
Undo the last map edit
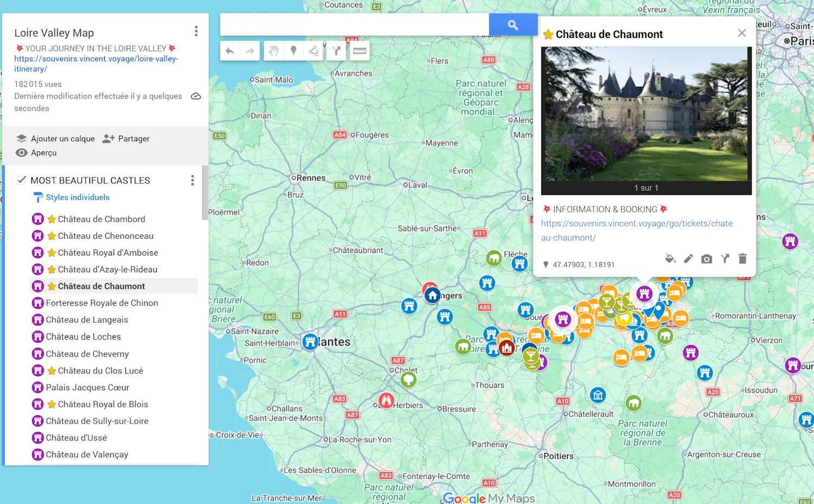click(x=230, y=50)
